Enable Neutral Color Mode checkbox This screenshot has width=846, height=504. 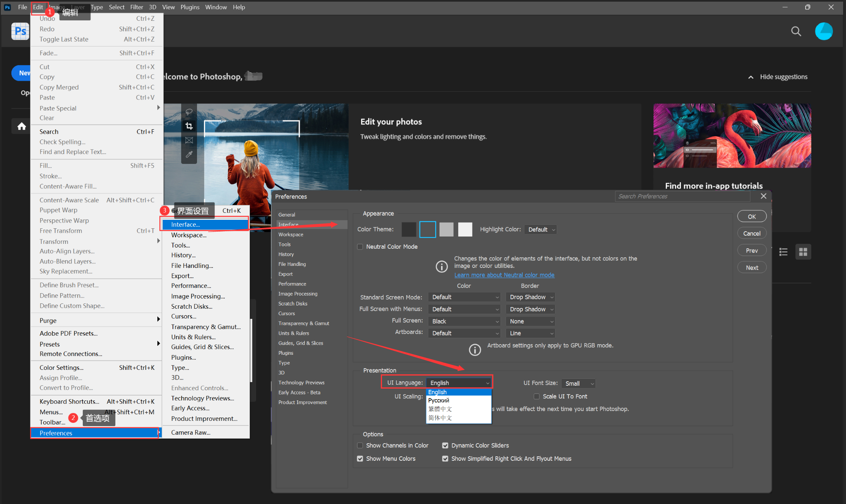pos(360,247)
